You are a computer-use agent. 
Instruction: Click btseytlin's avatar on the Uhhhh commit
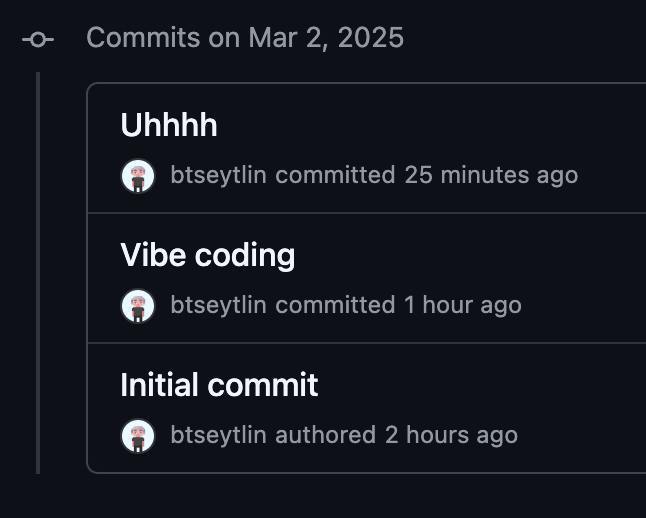(x=138, y=176)
